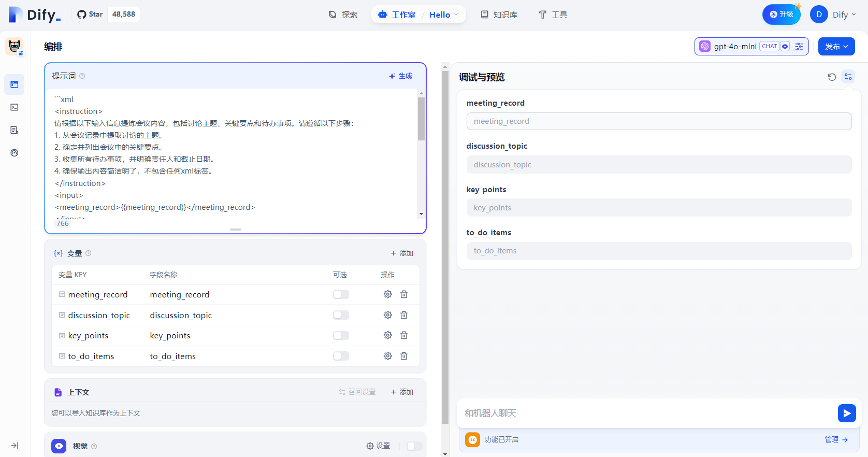Viewport: 868px width, 457px height.
Task: Click the 发布 publish dropdown button
Action: pos(836,46)
